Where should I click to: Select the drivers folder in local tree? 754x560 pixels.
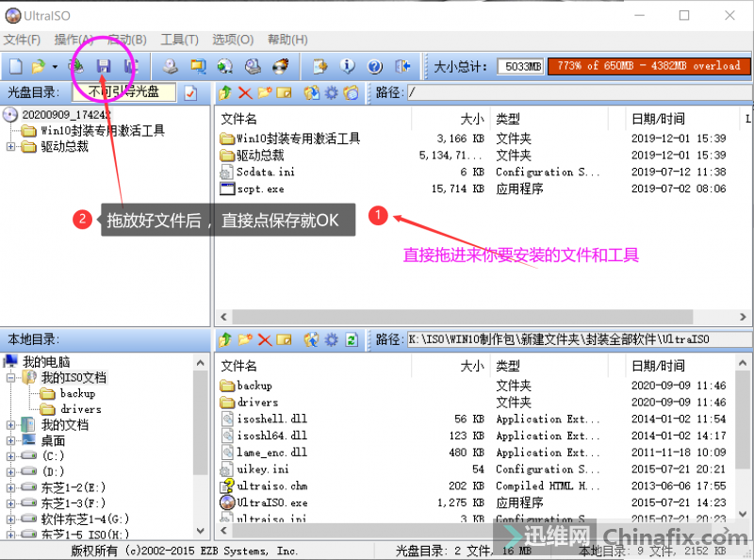[x=80, y=409]
